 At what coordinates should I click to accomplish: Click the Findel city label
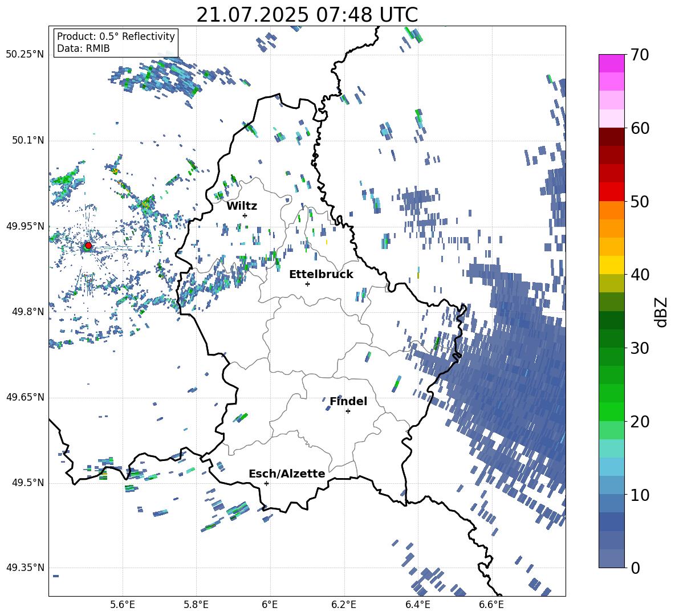tap(348, 401)
